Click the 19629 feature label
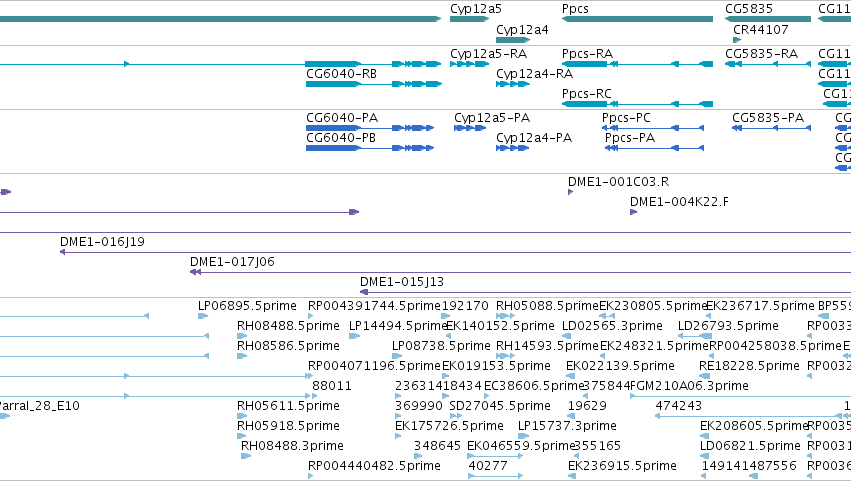The height and width of the screenshot is (481, 851). pos(587,407)
